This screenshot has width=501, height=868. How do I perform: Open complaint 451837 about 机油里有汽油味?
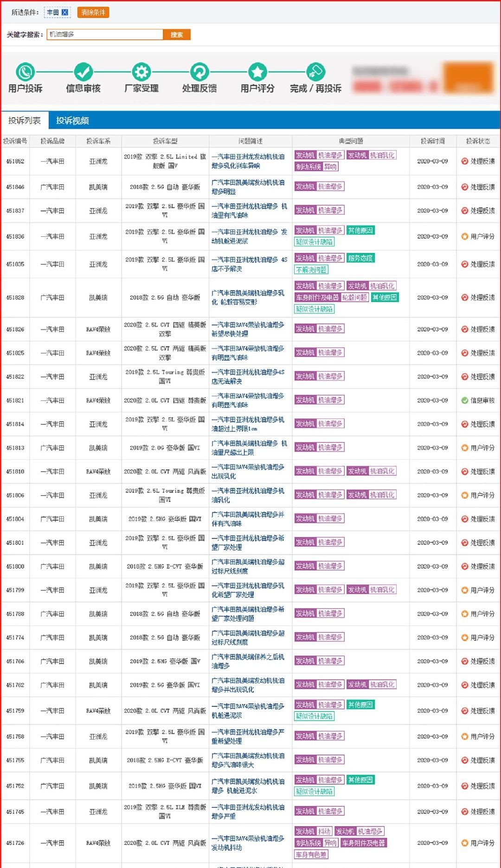[249, 210]
